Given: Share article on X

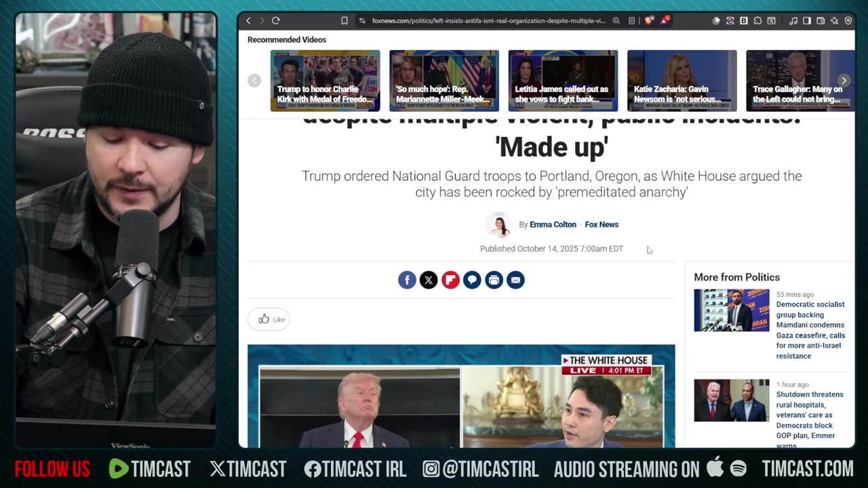Looking at the screenshot, I should click(429, 280).
